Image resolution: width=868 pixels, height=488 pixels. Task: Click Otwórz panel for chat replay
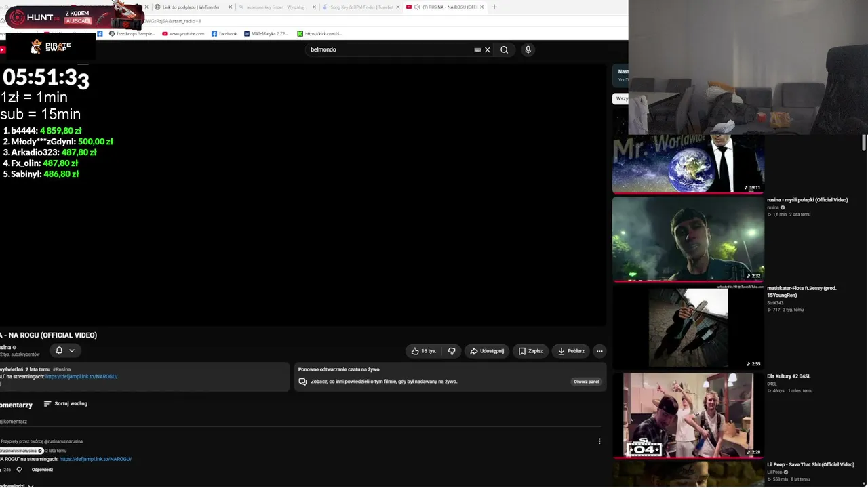tap(587, 382)
